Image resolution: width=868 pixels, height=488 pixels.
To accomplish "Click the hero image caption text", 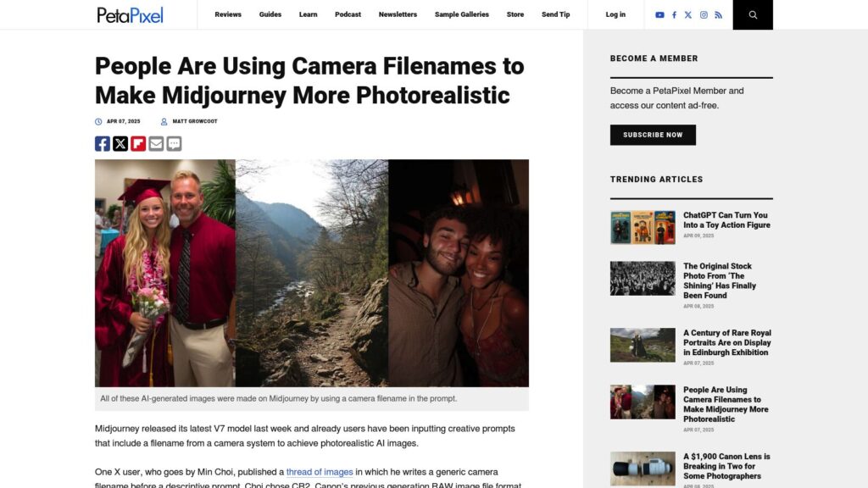I will coord(278,398).
